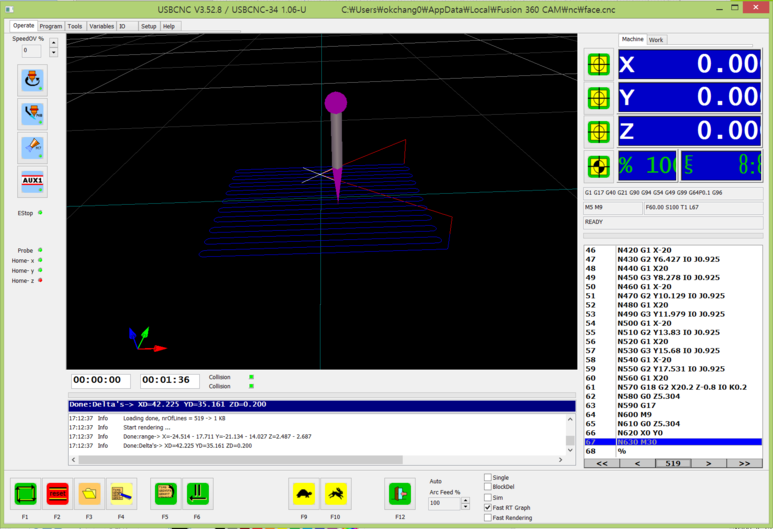Toggle the mist coolant icon
Viewport: 773px width, 529px height.
(33, 147)
